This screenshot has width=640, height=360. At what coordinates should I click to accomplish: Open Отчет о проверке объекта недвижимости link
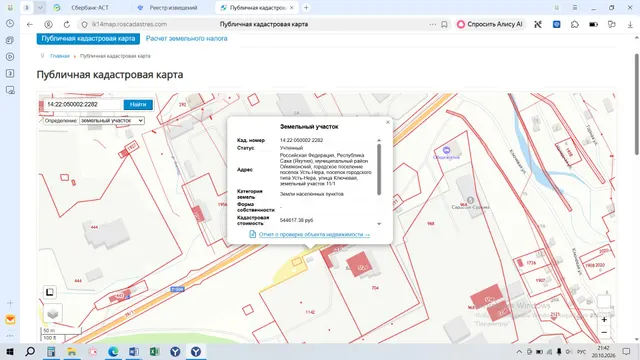(314, 234)
